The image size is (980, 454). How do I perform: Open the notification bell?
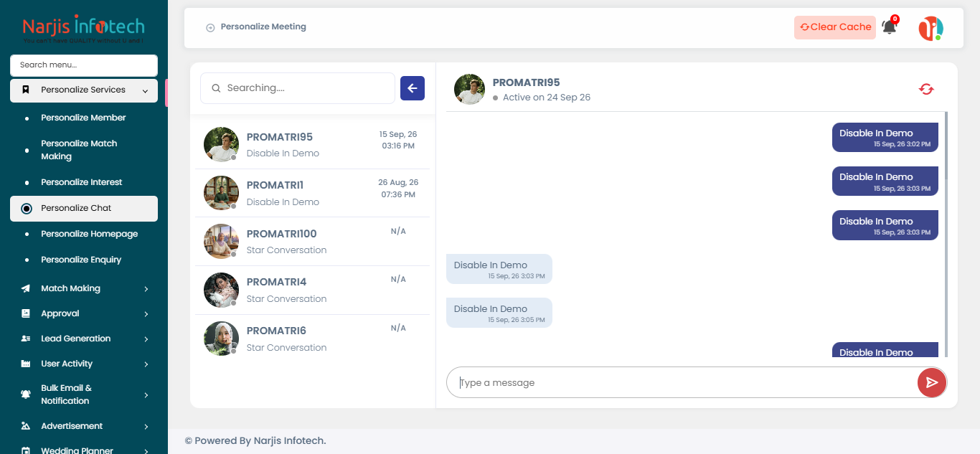(x=889, y=27)
